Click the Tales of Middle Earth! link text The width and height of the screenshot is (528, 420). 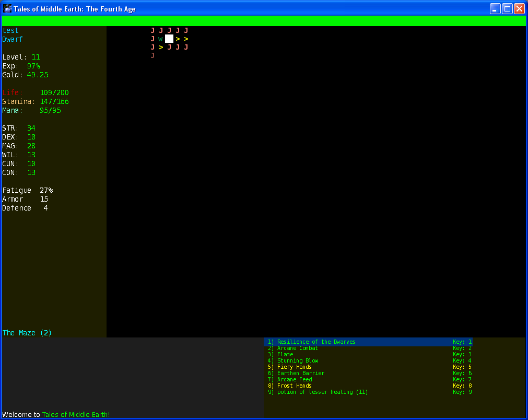coord(76,415)
